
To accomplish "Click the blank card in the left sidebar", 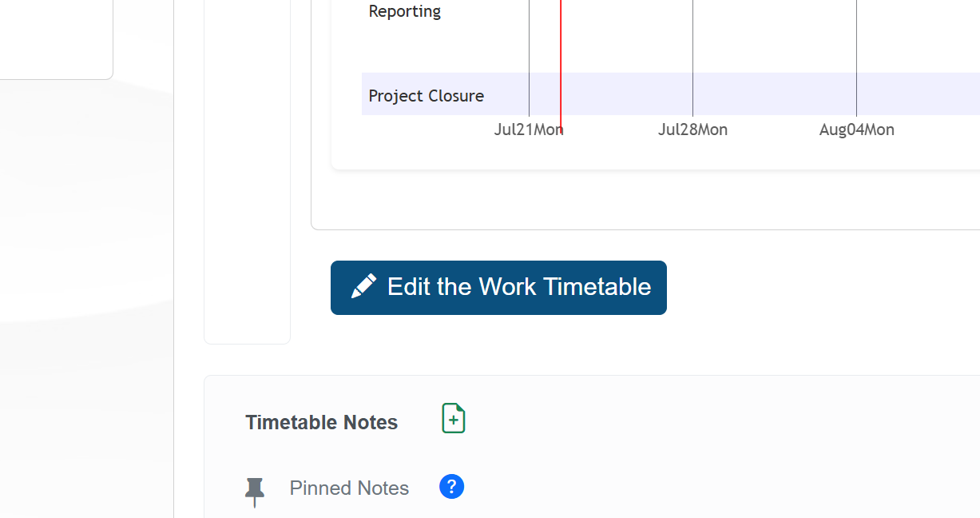I will pyautogui.click(x=54, y=38).
